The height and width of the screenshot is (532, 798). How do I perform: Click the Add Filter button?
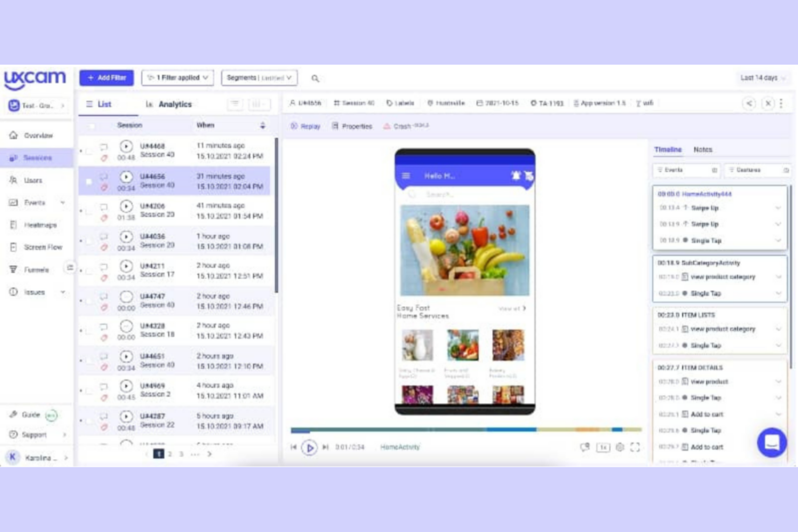click(106, 78)
